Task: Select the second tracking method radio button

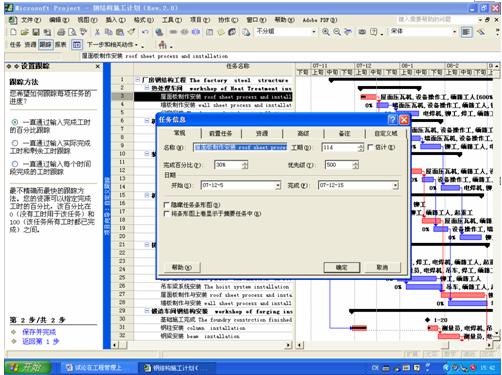Action: pos(15,143)
